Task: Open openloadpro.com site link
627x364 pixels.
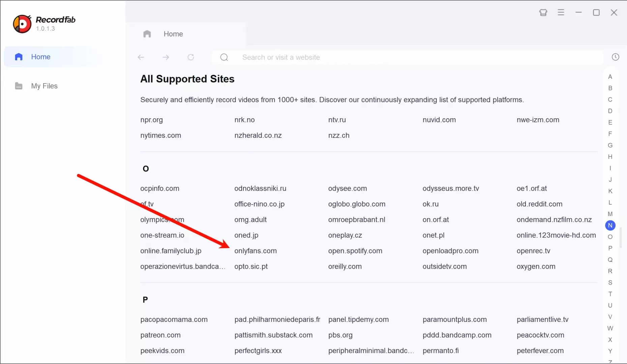Action: coord(450,251)
